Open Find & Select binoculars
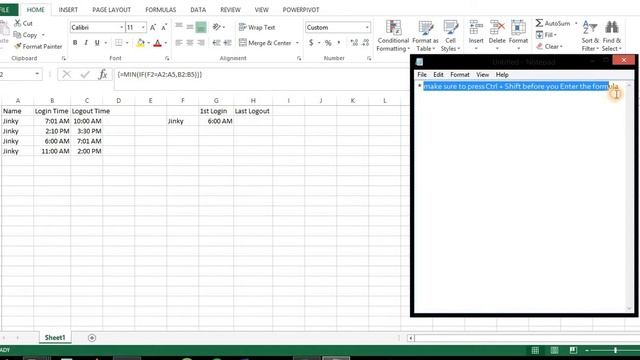 [x=611, y=36]
